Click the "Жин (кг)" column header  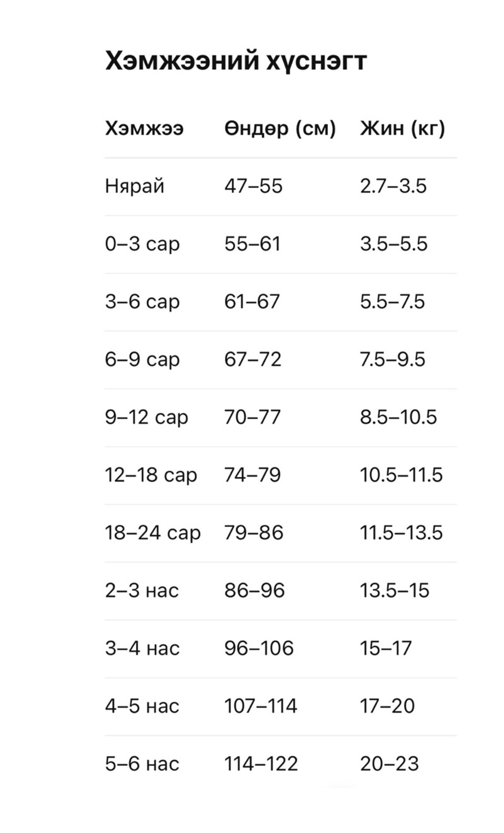pyautogui.click(x=402, y=129)
